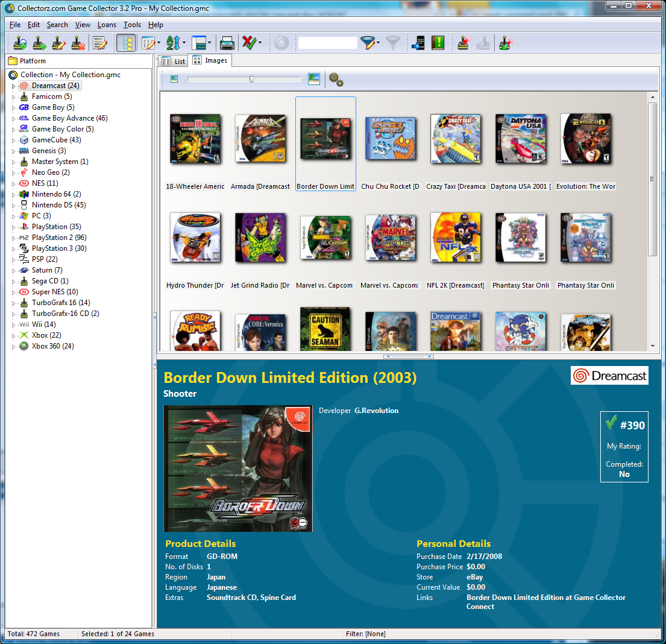Open the File menu

coord(15,25)
